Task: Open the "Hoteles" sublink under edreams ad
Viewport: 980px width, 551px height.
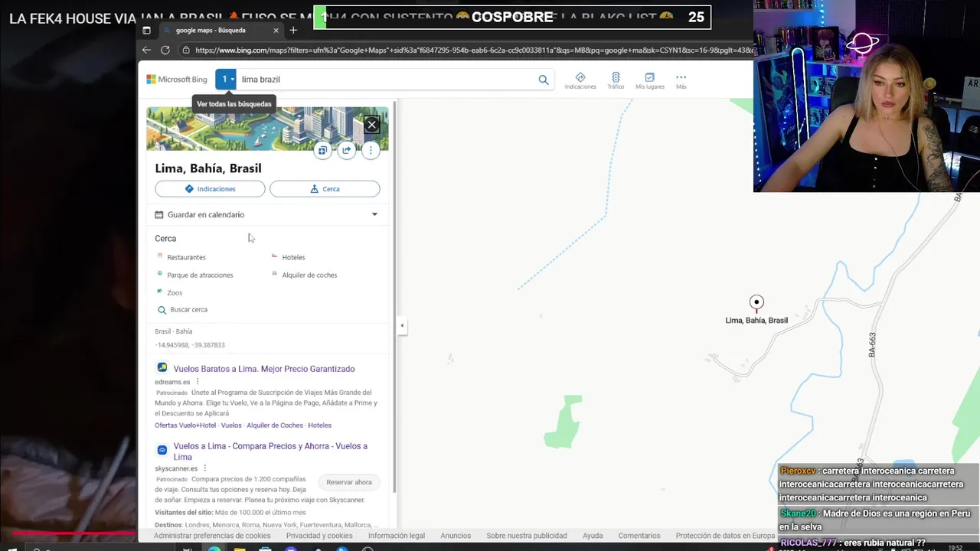Action: pyautogui.click(x=319, y=425)
